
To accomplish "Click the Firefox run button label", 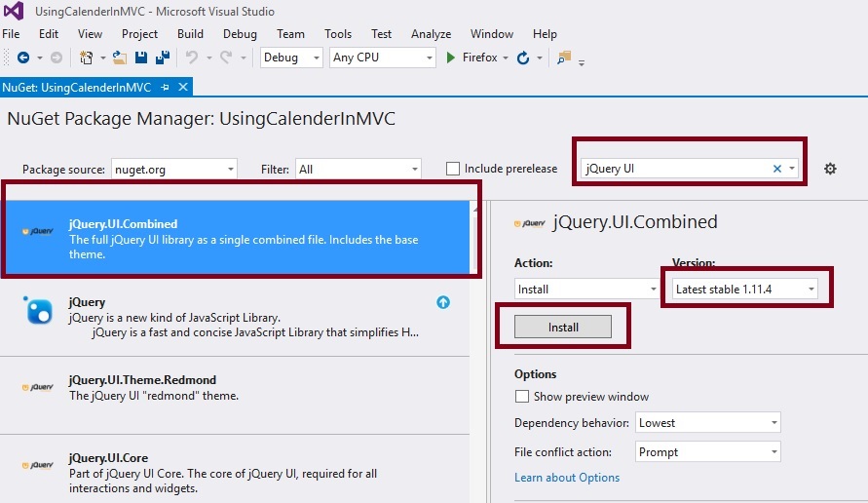I will coord(479,58).
